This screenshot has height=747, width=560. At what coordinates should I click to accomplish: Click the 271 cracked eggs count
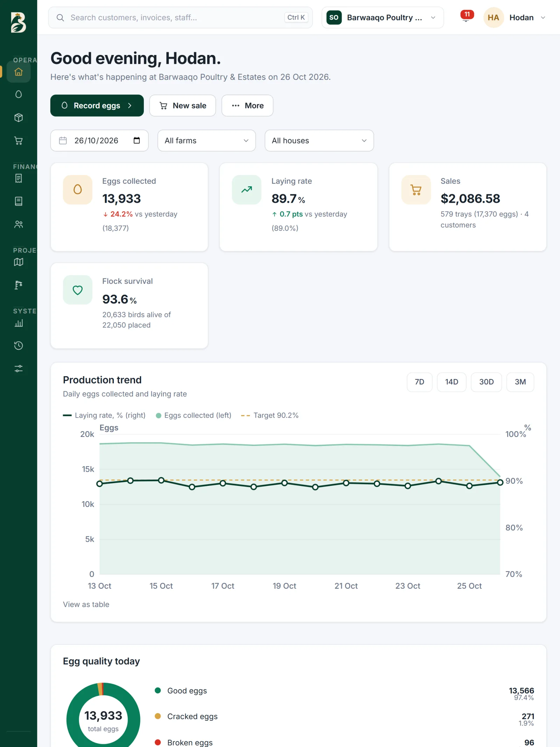tap(528, 716)
